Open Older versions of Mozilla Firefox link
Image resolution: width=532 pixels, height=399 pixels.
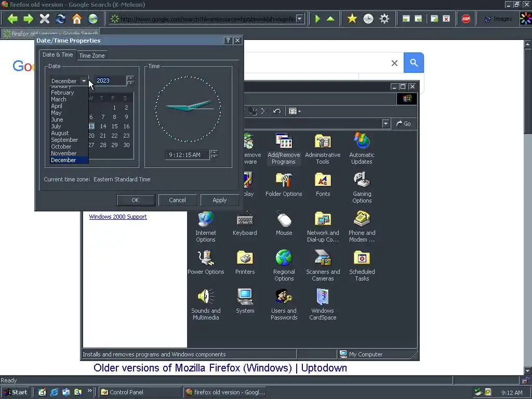[x=220, y=368]
